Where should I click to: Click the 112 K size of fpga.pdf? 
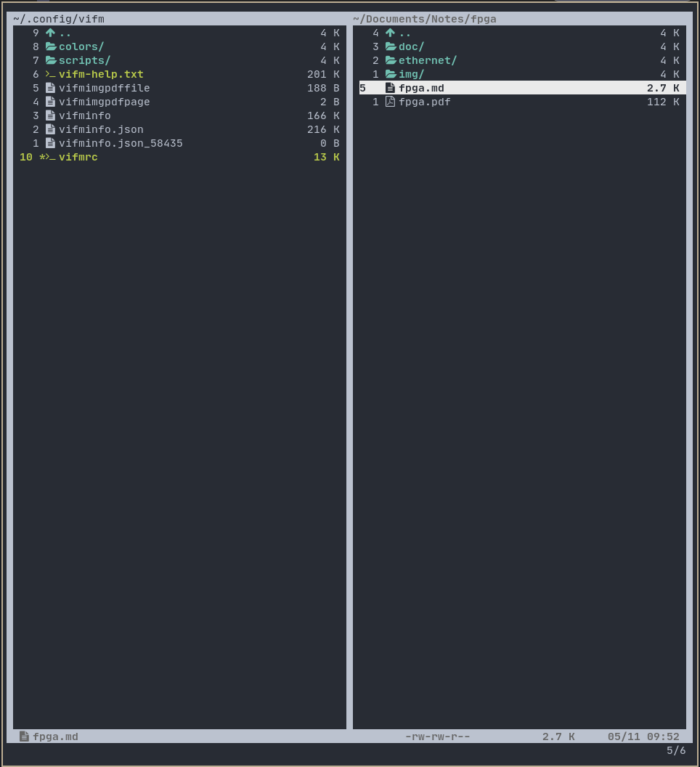coord(663,102)
